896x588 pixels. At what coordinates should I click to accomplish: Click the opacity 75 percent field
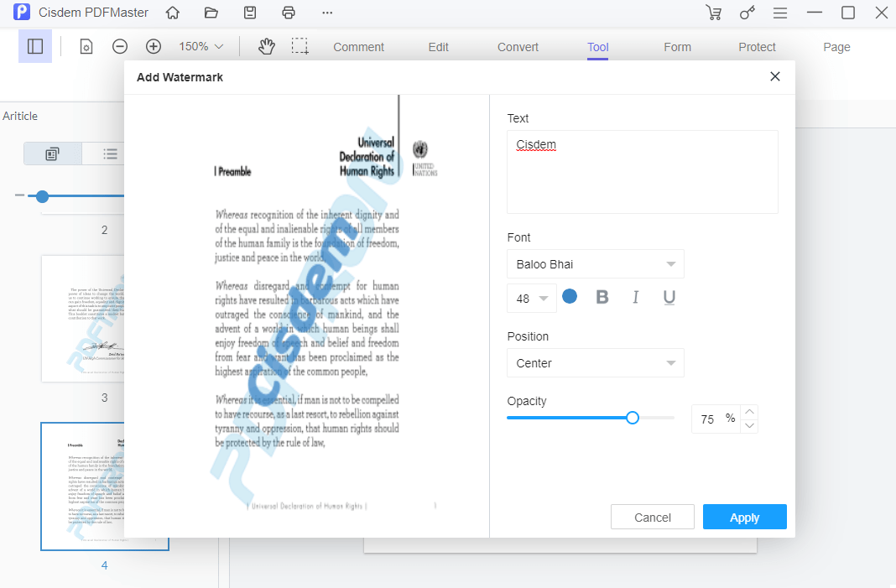pos(716,419)
